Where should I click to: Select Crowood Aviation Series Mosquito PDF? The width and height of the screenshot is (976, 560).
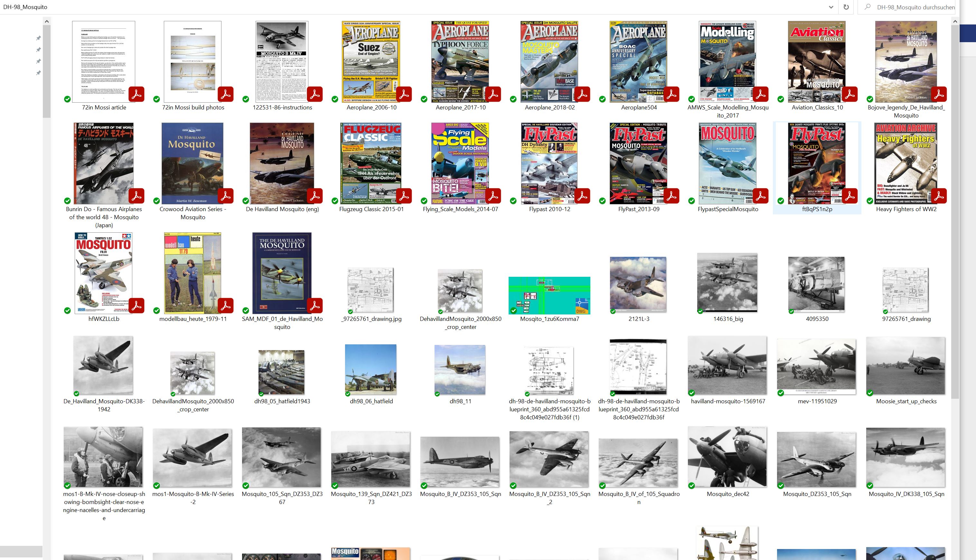tap(192, 163)
